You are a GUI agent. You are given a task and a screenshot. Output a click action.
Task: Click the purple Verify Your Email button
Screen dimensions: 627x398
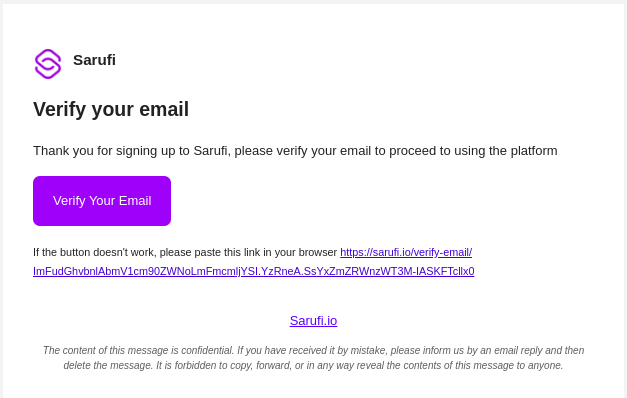pos(102,201)
